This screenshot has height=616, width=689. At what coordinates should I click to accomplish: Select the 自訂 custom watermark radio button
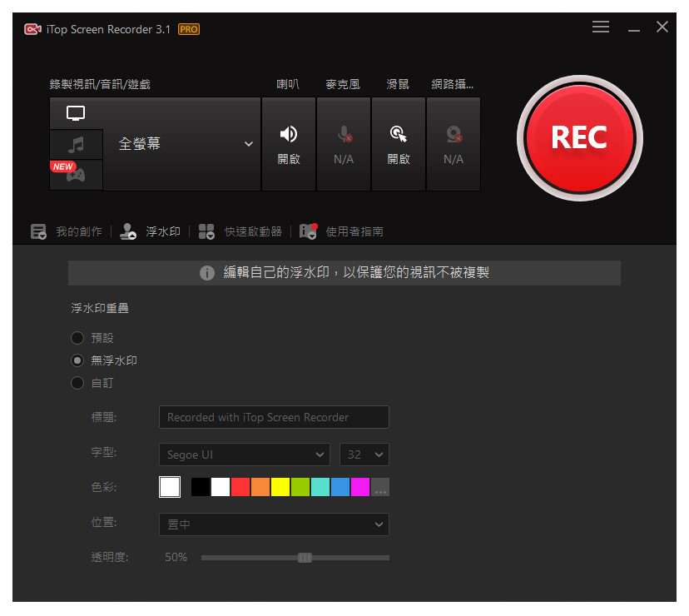click(77, 383)
